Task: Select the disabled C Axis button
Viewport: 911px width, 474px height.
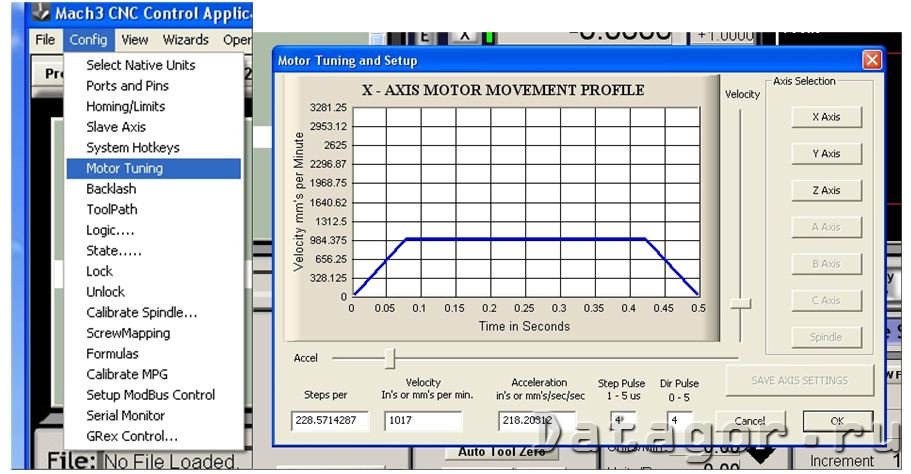Action: tap(826, 300)
